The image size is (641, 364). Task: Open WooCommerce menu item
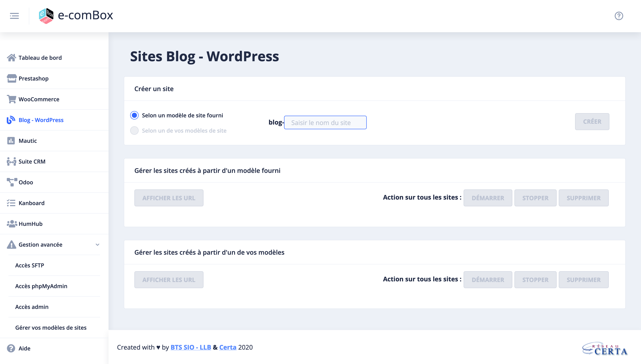coord(54,99)
